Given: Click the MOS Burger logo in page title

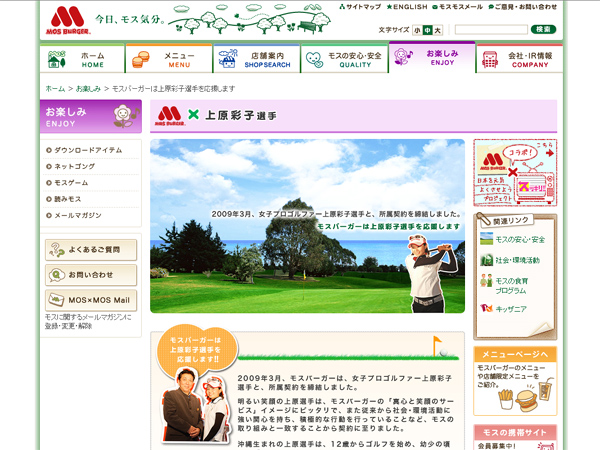Looking at the screenshot, I should click(170, 116).
